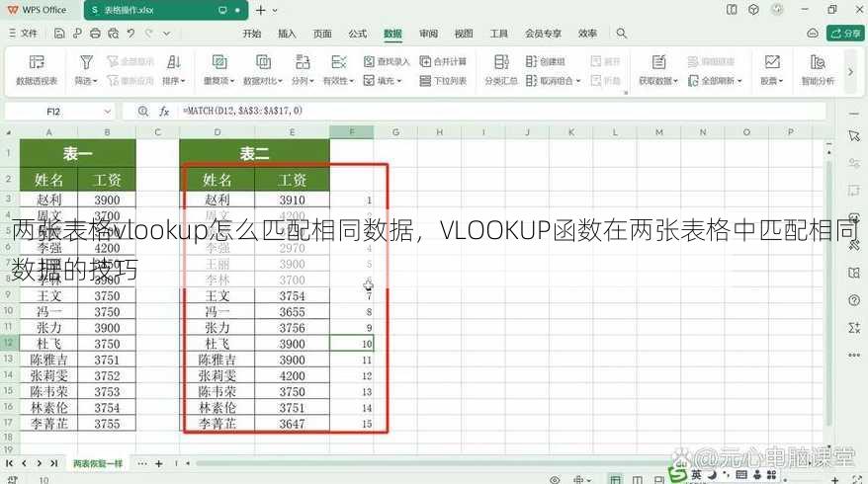Select column header F
Screen dimensions: 868x484
click(352, 132)
